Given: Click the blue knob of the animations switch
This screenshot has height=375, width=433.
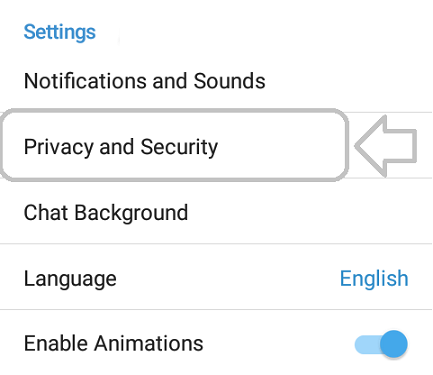Looking at the screenshot, I should [394, 344].
